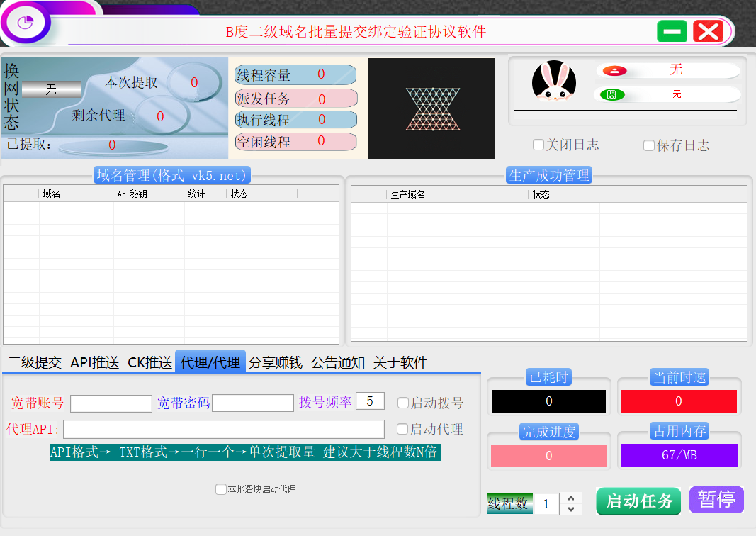
Task: Focus the 代理API input field
Action: 224,430
